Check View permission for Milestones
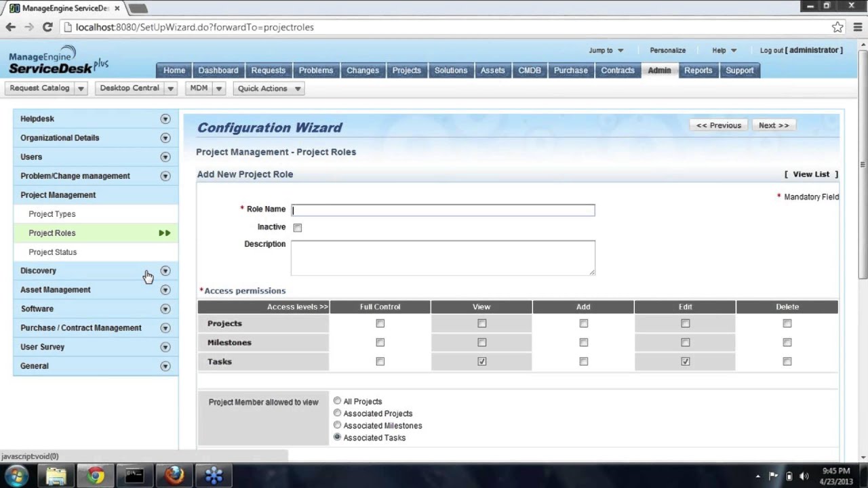Viewport: 868px width, 488px height. pos(482,342)
